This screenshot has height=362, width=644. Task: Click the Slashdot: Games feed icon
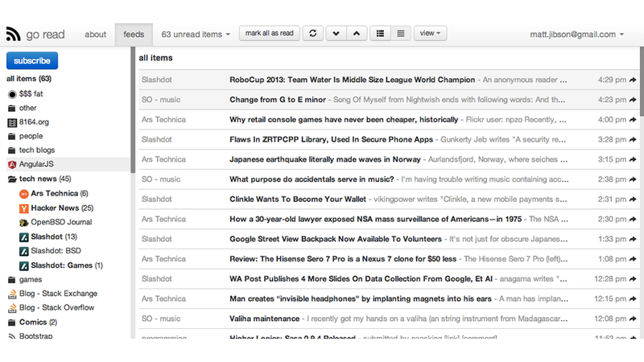click(x=24, y=266)
